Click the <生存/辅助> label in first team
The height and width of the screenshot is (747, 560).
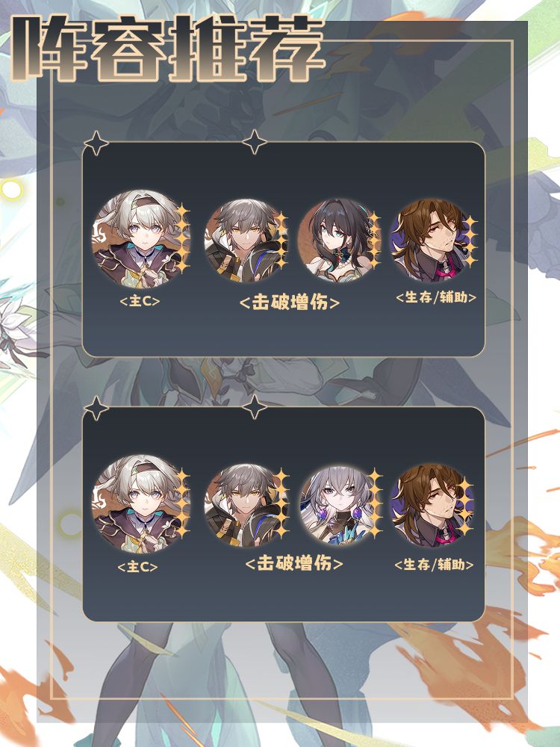(436, 298)
